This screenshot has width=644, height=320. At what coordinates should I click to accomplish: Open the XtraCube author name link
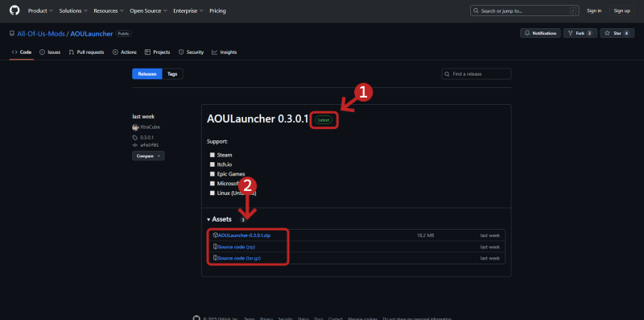tap(151, 127)
